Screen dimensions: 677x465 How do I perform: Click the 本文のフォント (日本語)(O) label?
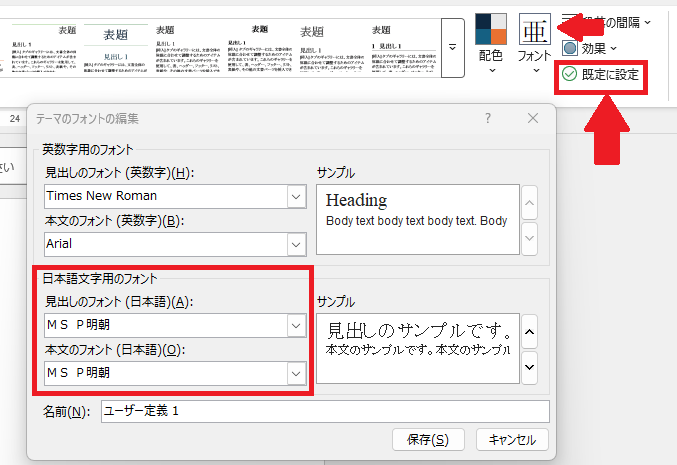coord(115,349)
